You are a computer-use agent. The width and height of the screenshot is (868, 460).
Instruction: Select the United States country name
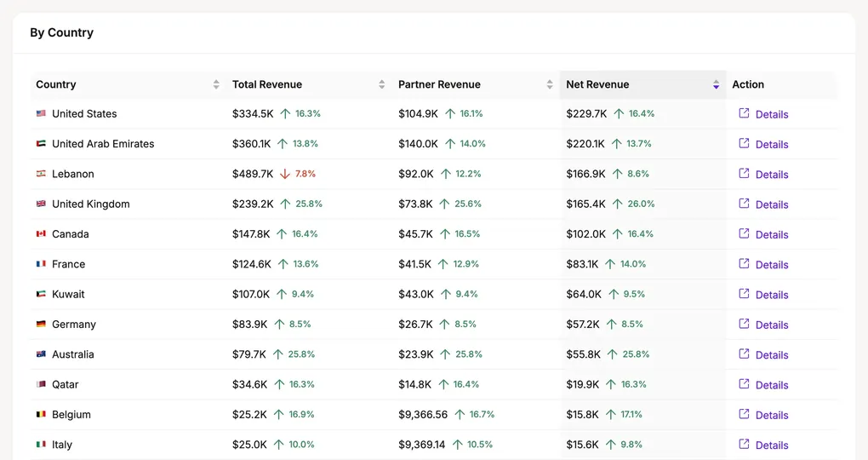pos(84,113)
